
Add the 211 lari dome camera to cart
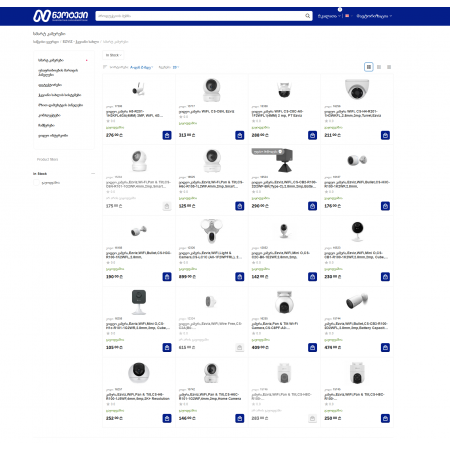click(x=385, y=135)
